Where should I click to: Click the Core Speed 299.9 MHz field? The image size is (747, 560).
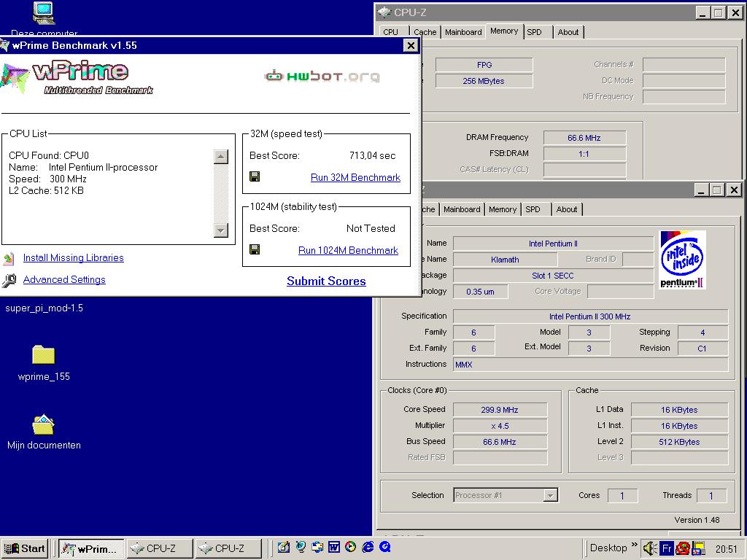tap(500, 410)
